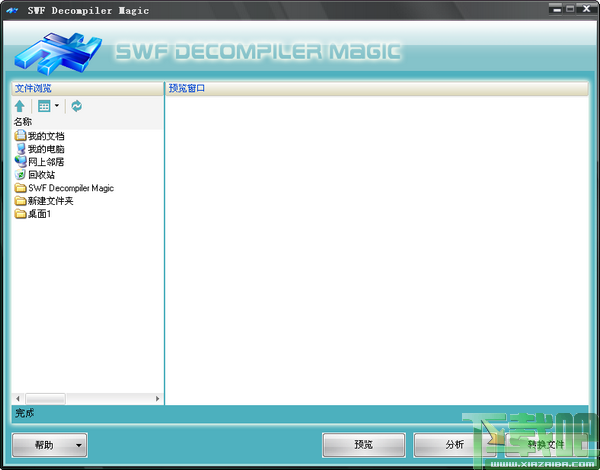Click file list scrollbar left arrow

(18, 399)
